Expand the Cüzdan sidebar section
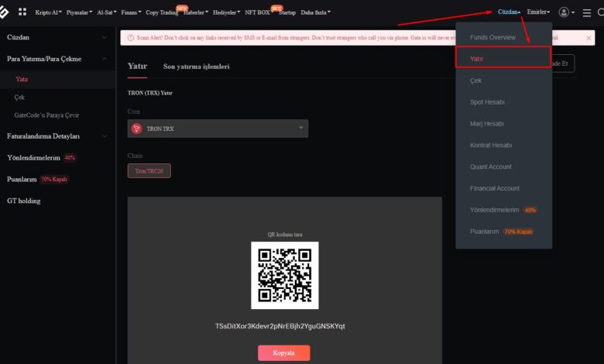The image size is (604, 364). (58, 37)
